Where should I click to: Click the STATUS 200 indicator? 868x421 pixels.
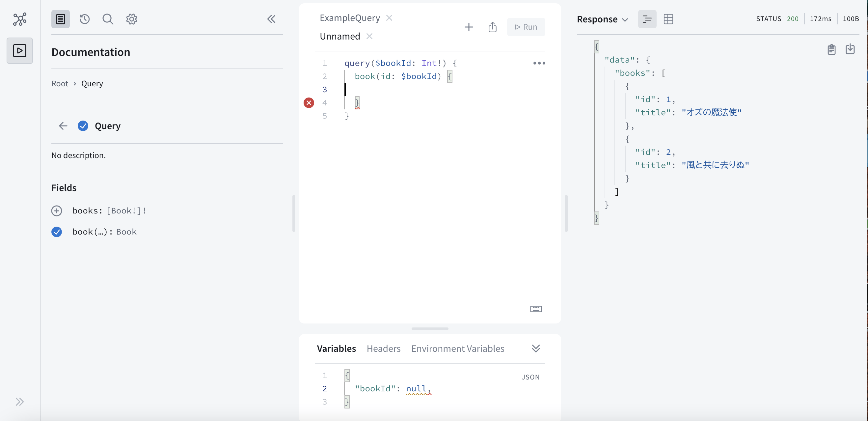pos(777,19)
